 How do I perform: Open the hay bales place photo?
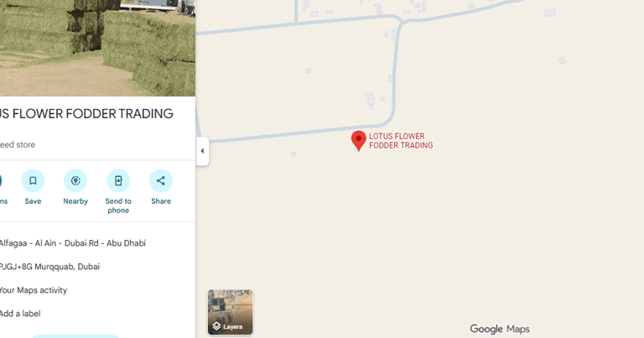coord(97,48)
